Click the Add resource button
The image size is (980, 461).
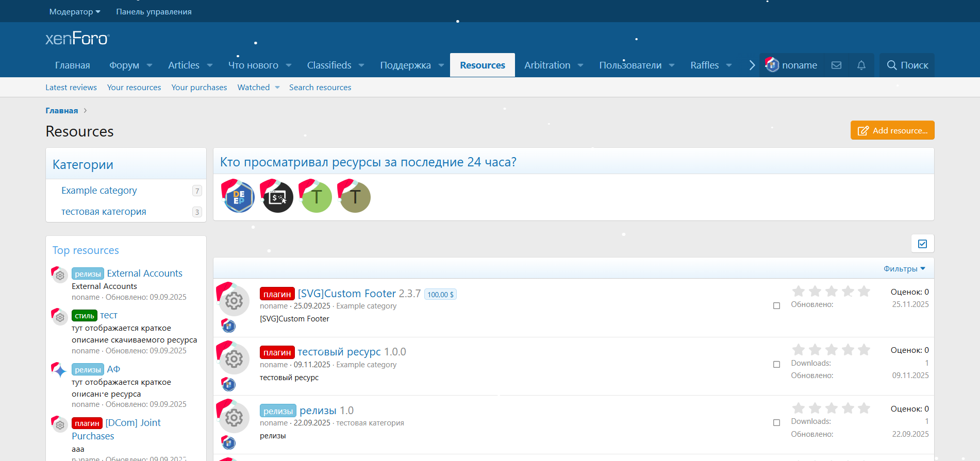click(892, 130)
